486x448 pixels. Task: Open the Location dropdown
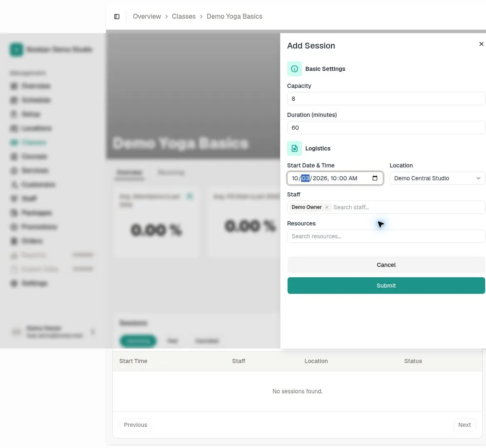437,178
